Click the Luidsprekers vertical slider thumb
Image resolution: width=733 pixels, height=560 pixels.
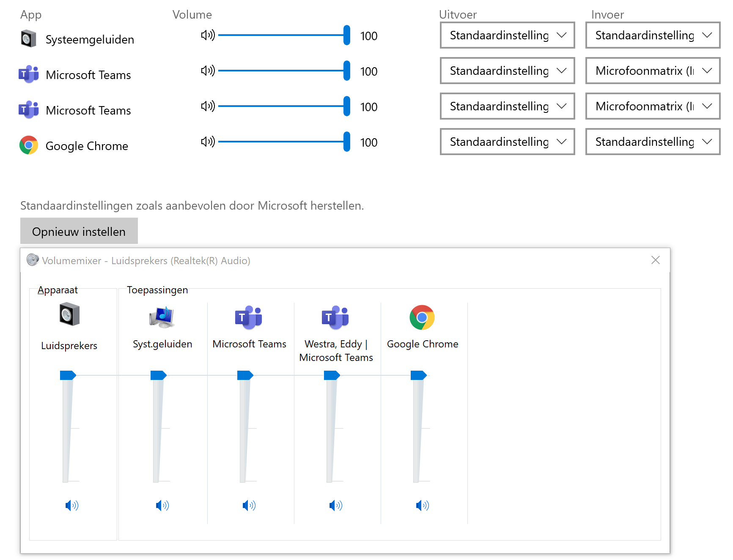pyautogui.click(x=68, y=375)
